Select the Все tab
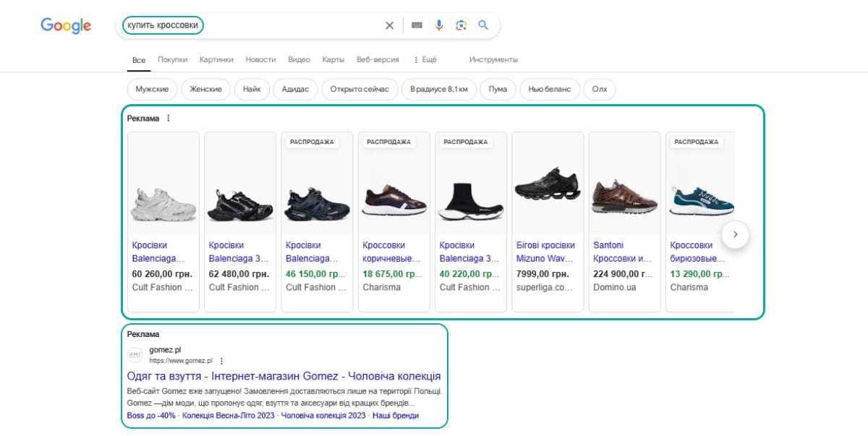This screenshot has height=436, width=868. [x=139, y=60]
